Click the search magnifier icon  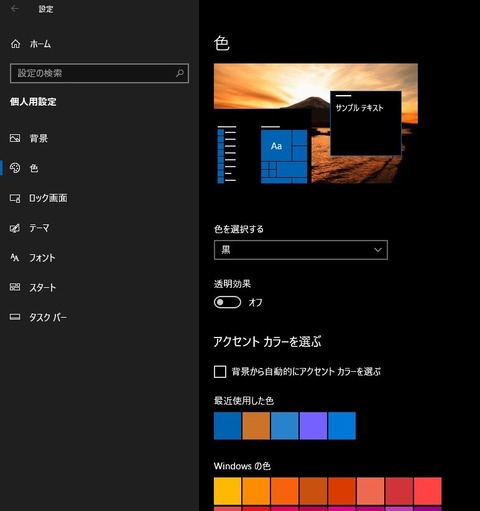180,73
